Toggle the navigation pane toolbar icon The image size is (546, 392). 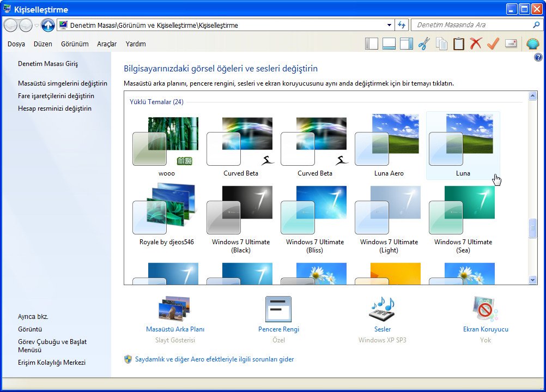pos(372,44)
